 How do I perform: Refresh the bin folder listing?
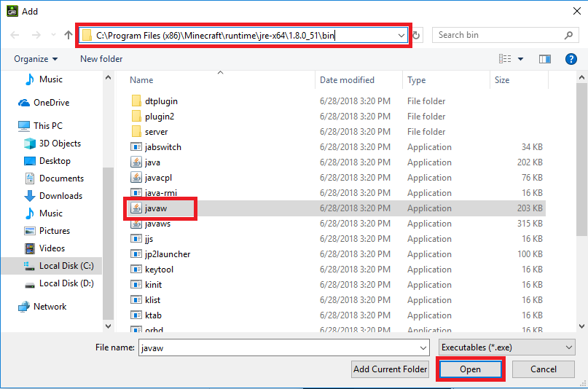coord(417,35)
